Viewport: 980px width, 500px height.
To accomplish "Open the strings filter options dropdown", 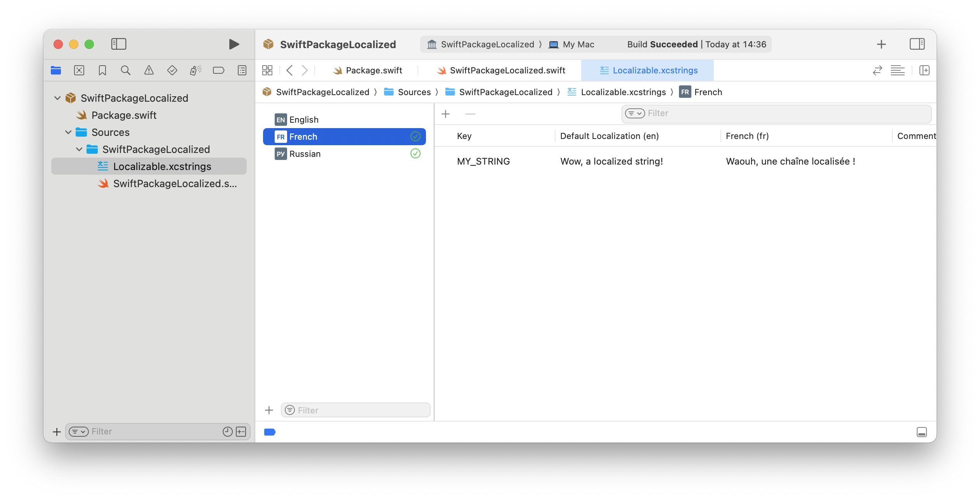I will click(635, 113).
